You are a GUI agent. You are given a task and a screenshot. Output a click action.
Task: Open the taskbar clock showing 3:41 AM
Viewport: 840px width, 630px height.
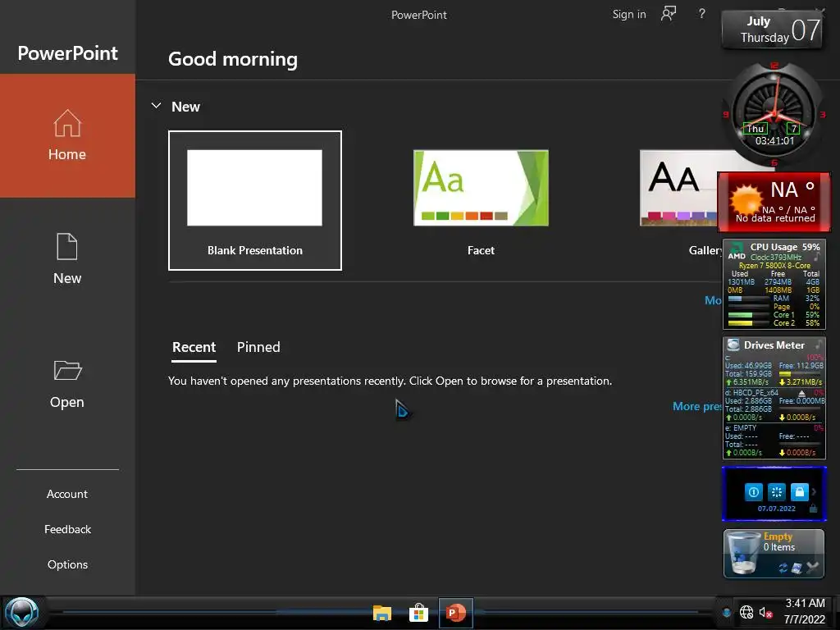point(805,611)
